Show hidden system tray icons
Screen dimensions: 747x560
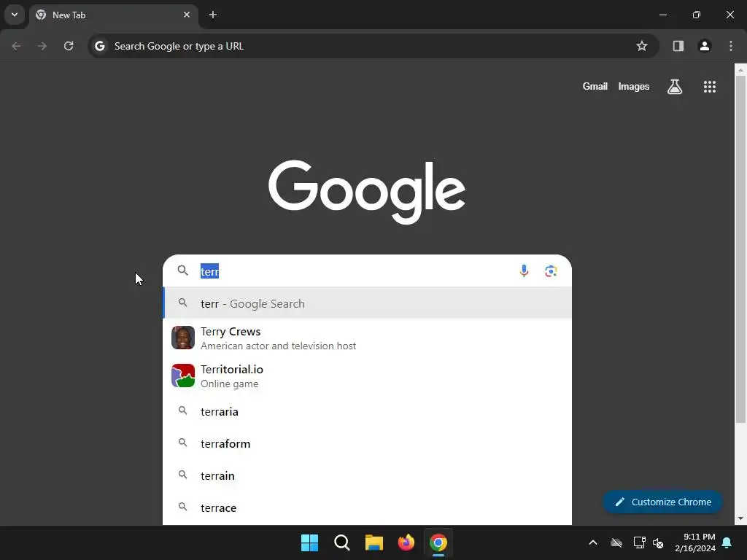(593, 542)
